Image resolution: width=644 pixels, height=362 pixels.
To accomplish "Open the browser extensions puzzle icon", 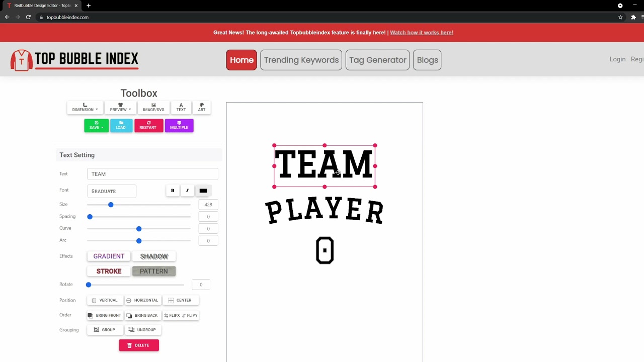I will [x=633, y=17].
